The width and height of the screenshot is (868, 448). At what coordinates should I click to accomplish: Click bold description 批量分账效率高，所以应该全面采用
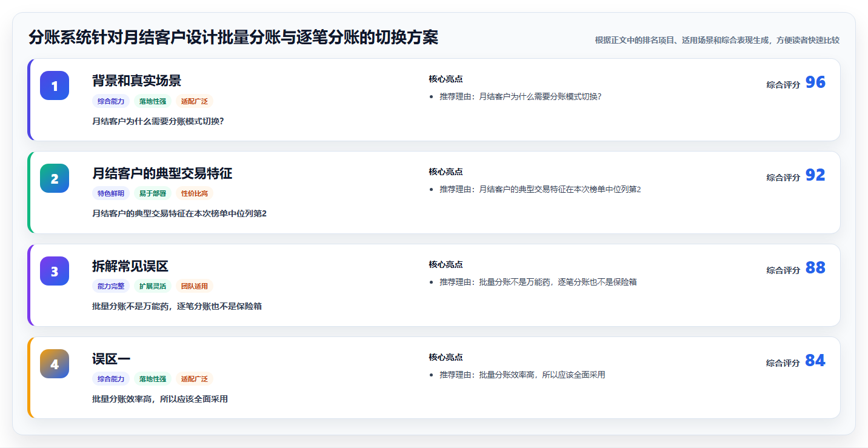coord(160,399)
